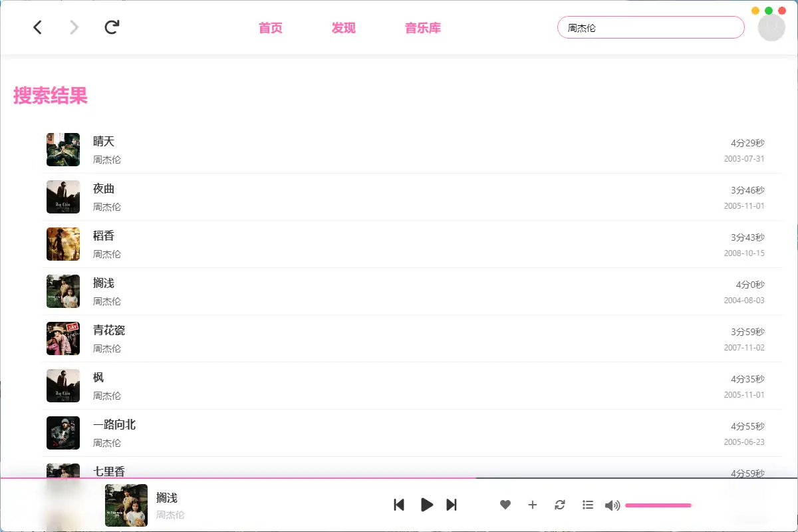
Task: Click the 青花瓷 album cover thumbnail
Action: (x=63, y=338)
